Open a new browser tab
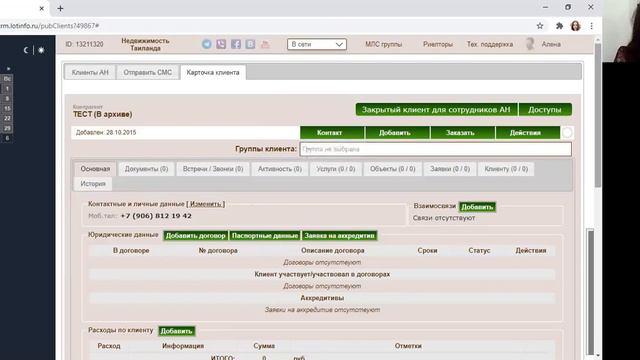Image resolution: width=640 pixels, height=360 pixels. tap(60, 8)
